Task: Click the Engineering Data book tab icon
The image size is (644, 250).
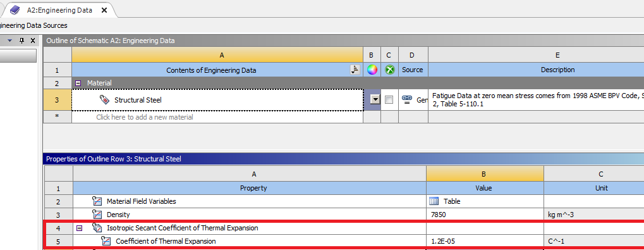Action: tap(15, 10)
